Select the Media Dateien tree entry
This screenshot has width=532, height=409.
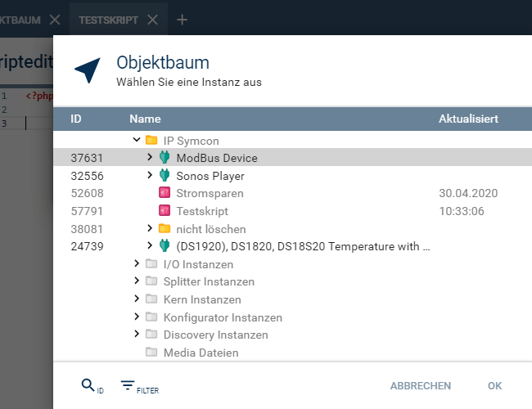[x=201, y=353]
